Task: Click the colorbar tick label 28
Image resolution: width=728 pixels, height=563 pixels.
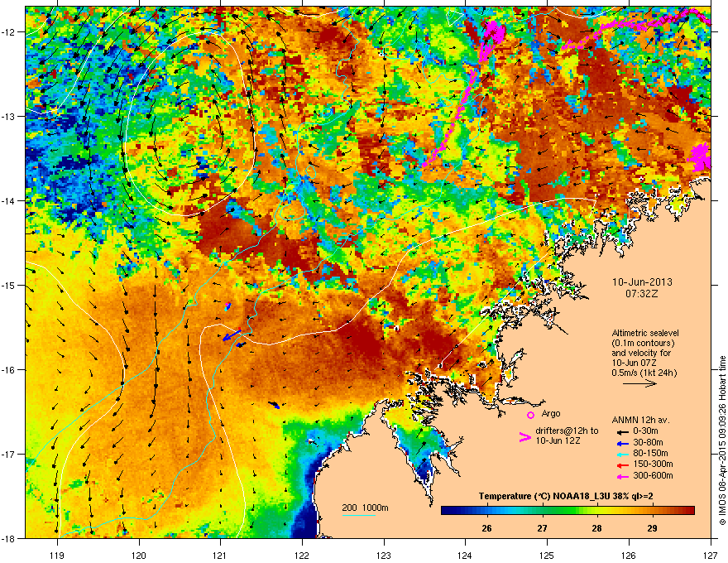Action: (597, 528)
